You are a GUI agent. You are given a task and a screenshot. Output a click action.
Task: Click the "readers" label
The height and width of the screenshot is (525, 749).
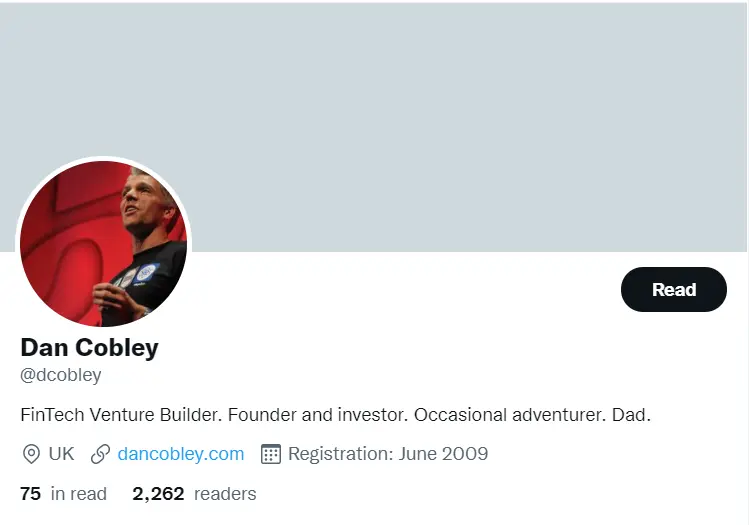point(225,494)
